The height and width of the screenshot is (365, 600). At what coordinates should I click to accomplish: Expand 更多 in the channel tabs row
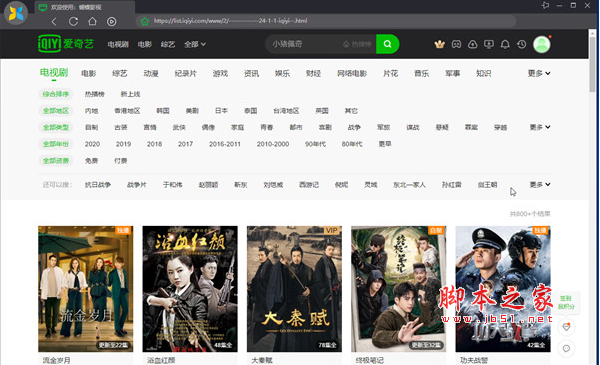tap(539, 73)
